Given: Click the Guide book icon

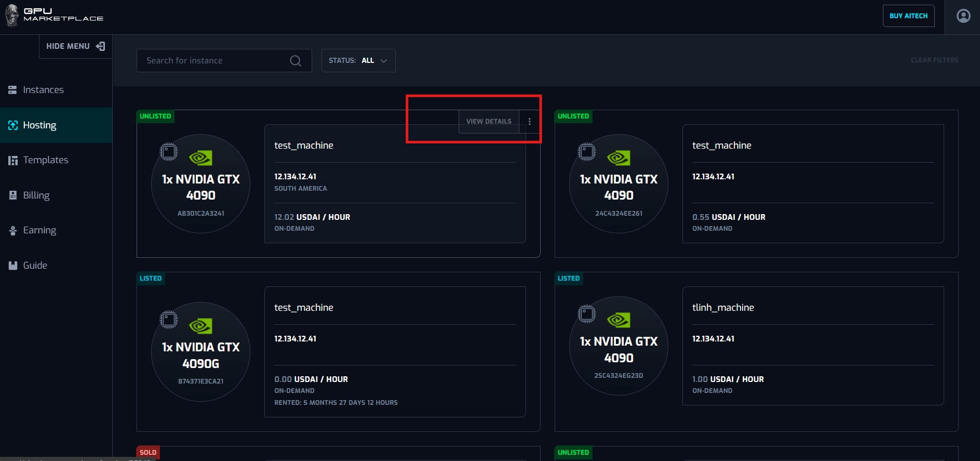Looking at the screenshot, I should [x=13, y=266].
